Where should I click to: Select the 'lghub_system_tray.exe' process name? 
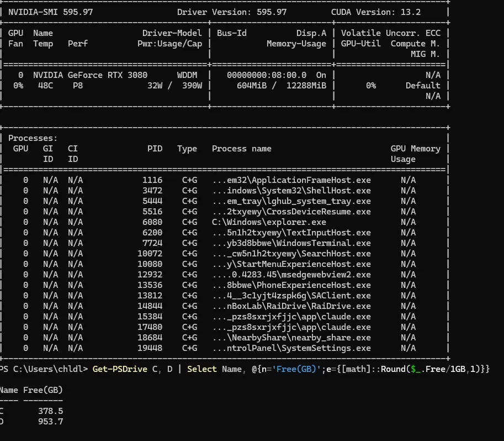(319, 201)
